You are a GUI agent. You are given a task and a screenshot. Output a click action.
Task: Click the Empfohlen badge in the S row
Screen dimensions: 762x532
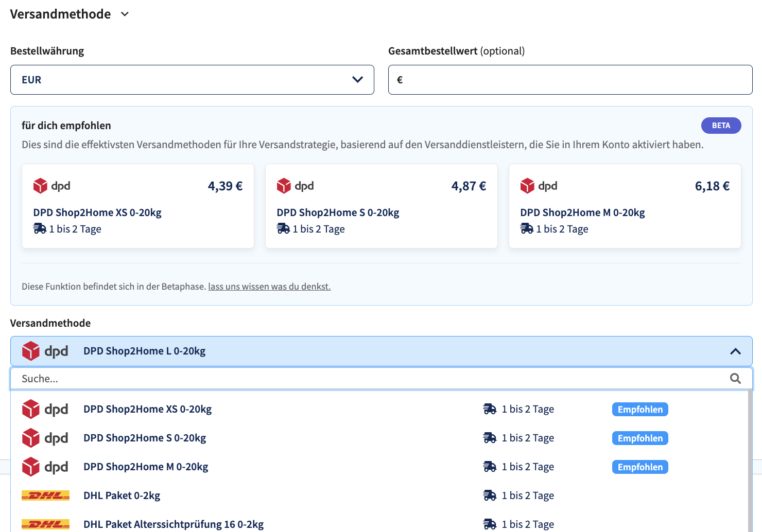tap(640, 438)
